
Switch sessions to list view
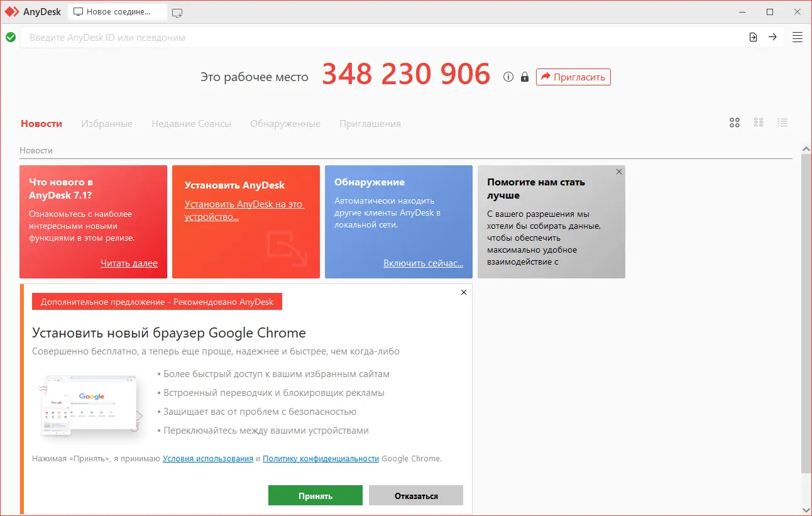pyautogui.click(x=782, y=122)
